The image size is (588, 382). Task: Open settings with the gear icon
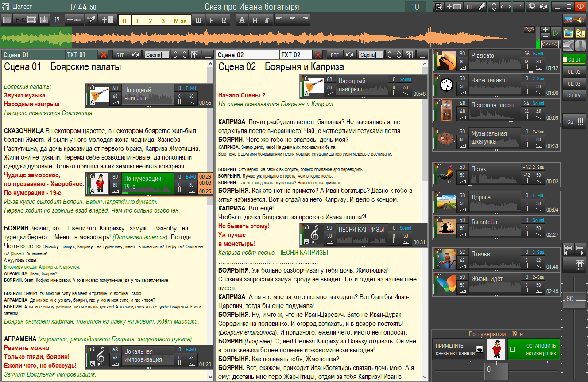(532, 7)
